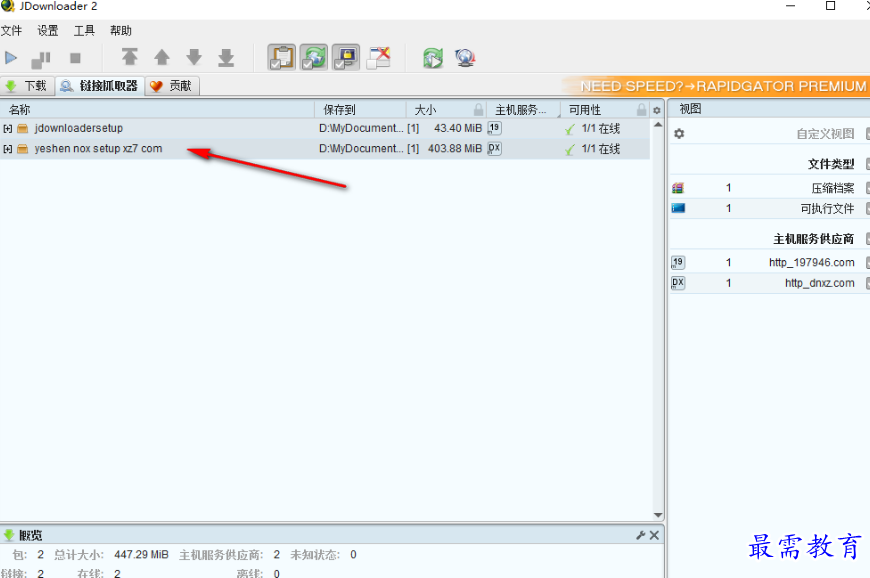
Task: Toggle clipboard monitoring icon
Action: click(282, 57)
